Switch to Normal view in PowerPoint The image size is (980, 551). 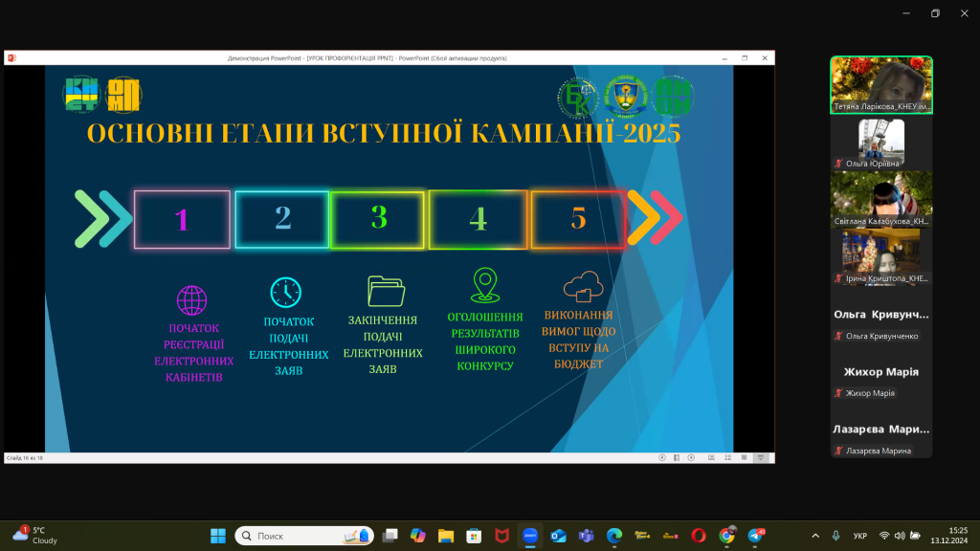click(714, 458)
